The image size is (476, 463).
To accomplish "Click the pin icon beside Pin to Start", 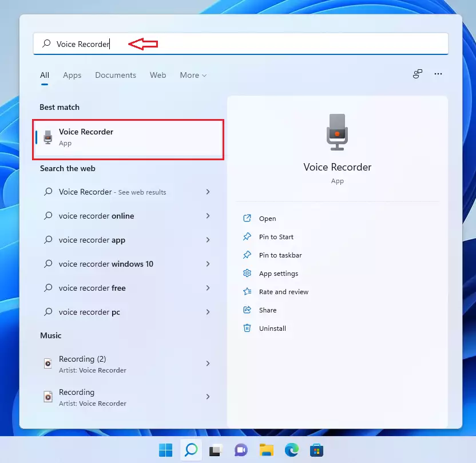I will click(247, 236).
